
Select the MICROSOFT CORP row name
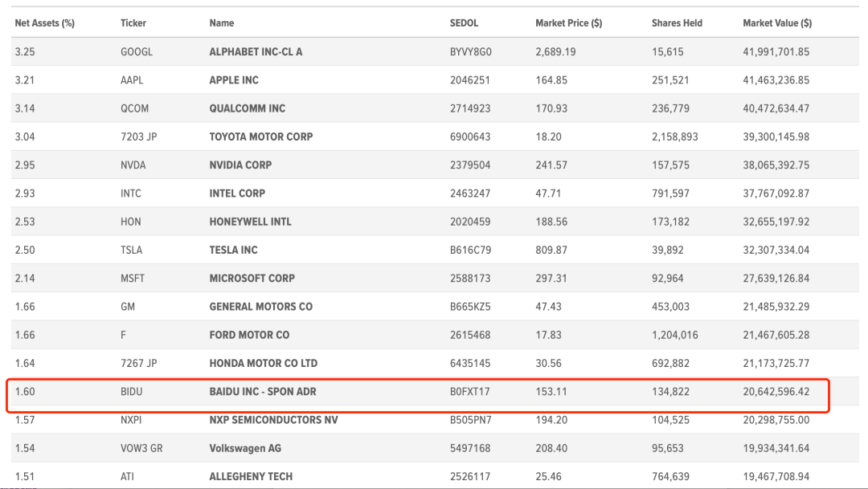click(x=252, y=279)
